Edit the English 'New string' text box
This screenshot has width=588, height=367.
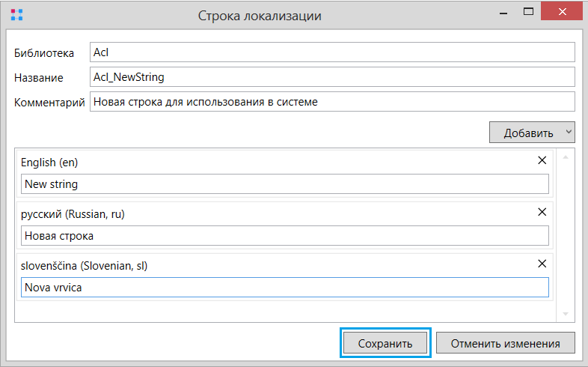click(x=284, y=184)
